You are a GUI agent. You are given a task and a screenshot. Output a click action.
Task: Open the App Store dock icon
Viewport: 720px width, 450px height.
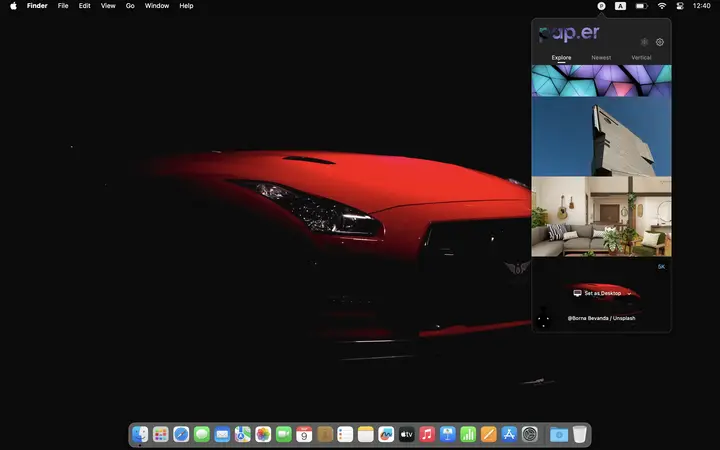pos(509,434)
